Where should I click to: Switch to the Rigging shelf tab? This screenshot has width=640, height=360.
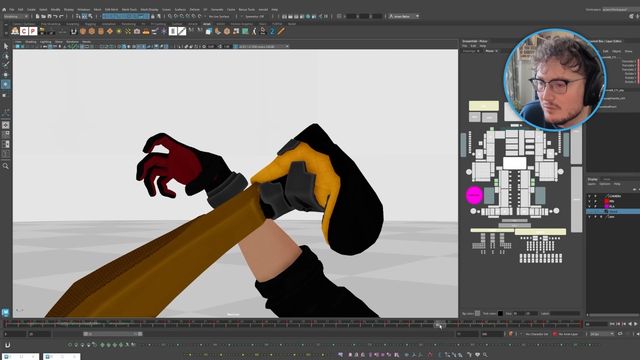tap(91, 24)
